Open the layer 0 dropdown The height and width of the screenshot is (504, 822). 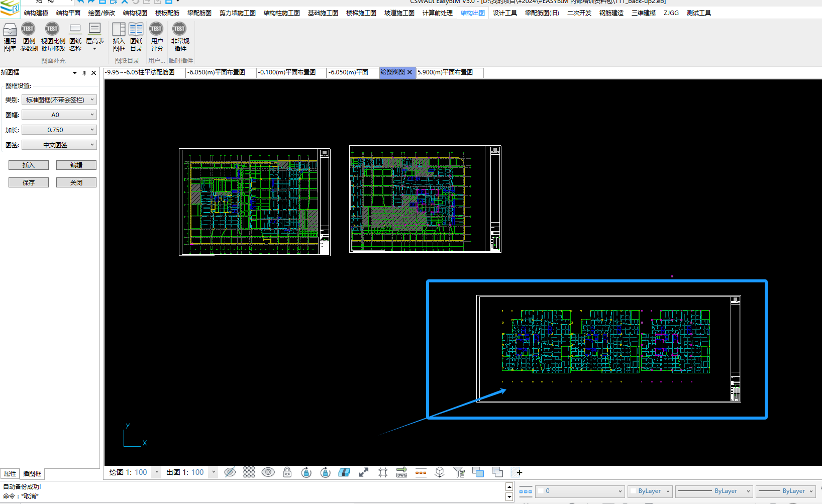click(580, 491)
